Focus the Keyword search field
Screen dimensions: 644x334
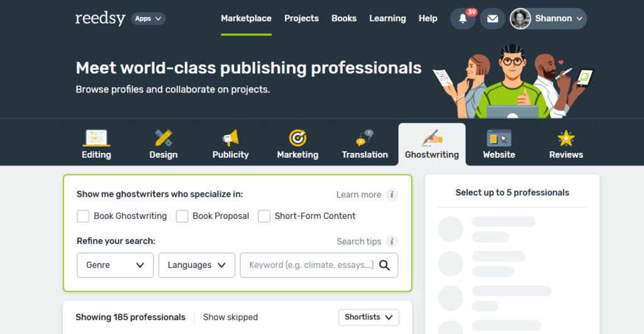pyautogui.click(x=311, y=265)
